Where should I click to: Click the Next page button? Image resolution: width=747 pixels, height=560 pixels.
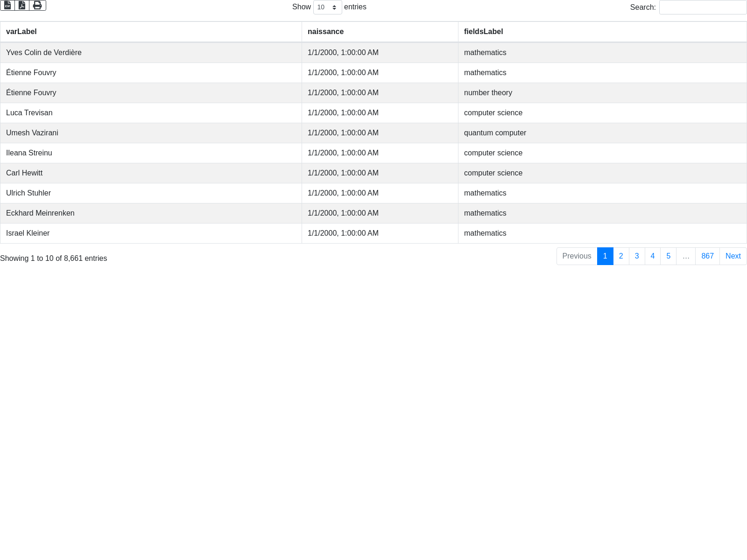[x=733, y=256]
